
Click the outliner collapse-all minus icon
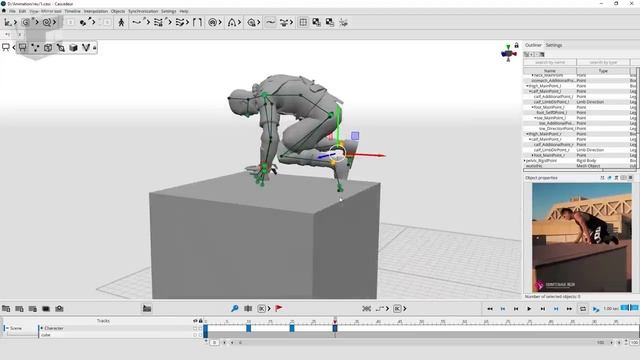pyautogui.click(x=537, y=54)
